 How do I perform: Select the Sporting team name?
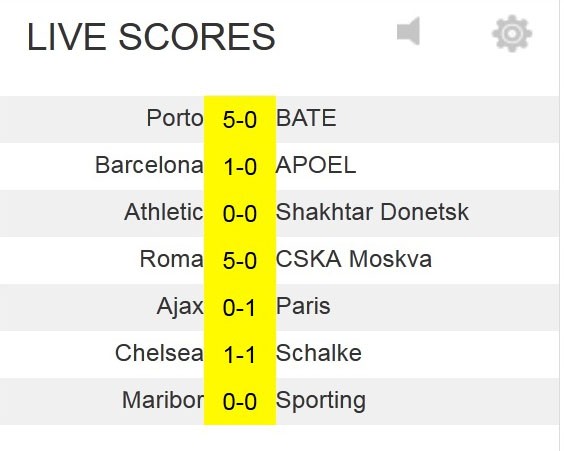coord(321,401)
